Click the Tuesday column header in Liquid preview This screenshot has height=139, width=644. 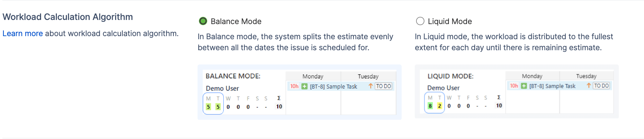click(x=586, y=76)
